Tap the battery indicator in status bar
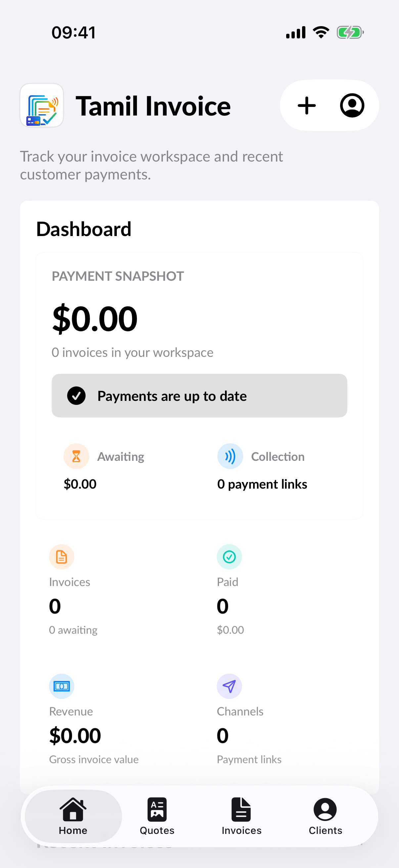 click(350, 33)
